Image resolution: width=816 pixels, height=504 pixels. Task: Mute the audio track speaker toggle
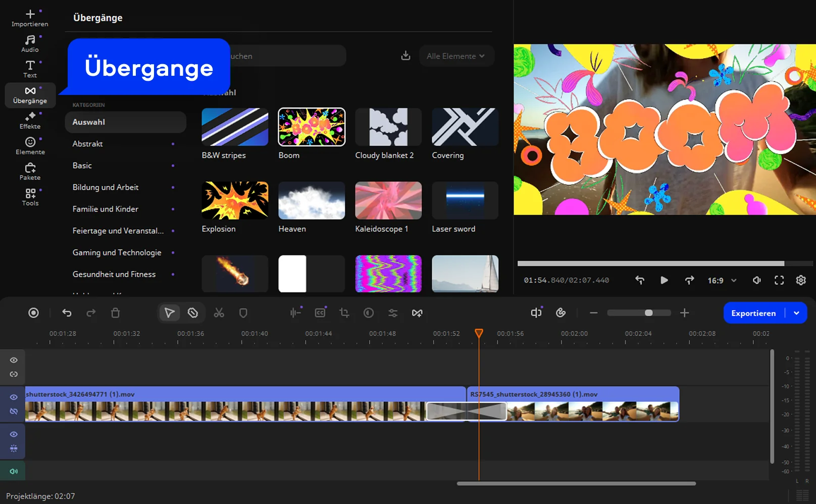point(14,471)
